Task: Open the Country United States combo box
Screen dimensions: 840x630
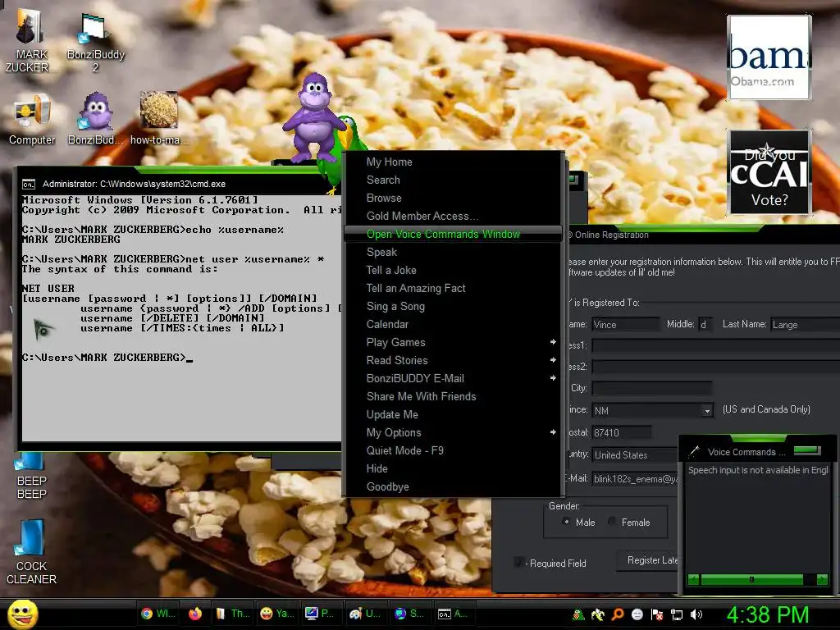Action: [x=636, y=454]
